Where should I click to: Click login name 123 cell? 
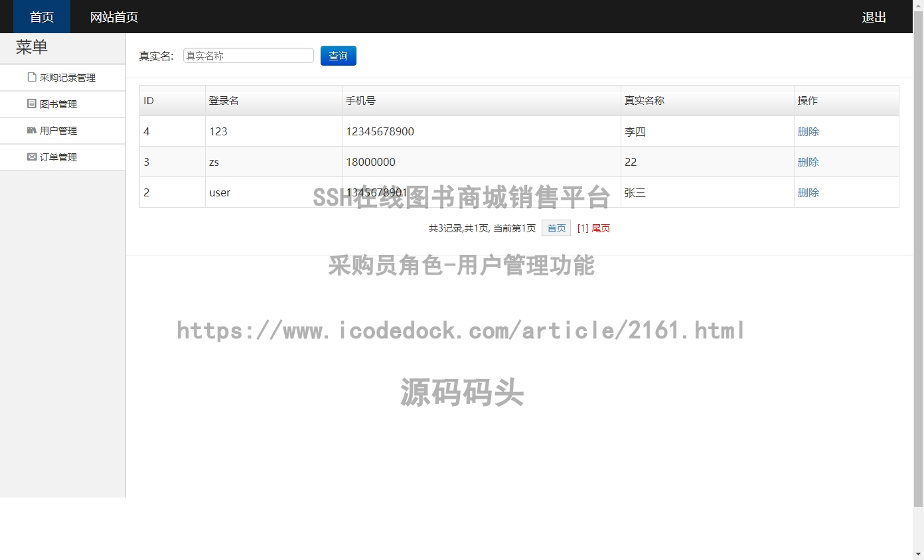coord(273,131)
